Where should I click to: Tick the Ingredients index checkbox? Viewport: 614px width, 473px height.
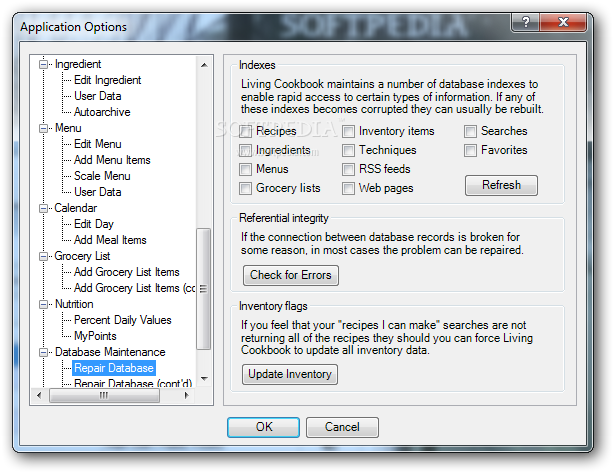[x=246, y=150]
